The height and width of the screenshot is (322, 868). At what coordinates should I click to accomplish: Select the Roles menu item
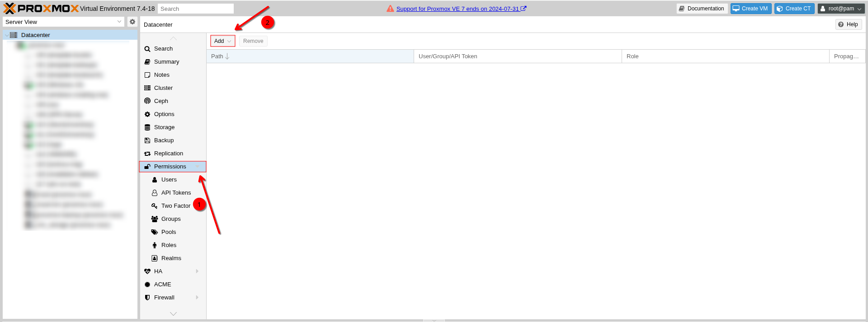pyautogui.click(x=169, y=245)
